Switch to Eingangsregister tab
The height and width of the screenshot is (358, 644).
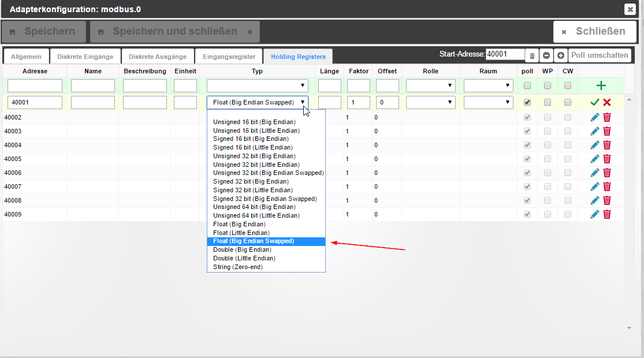[x=229, y=57]
